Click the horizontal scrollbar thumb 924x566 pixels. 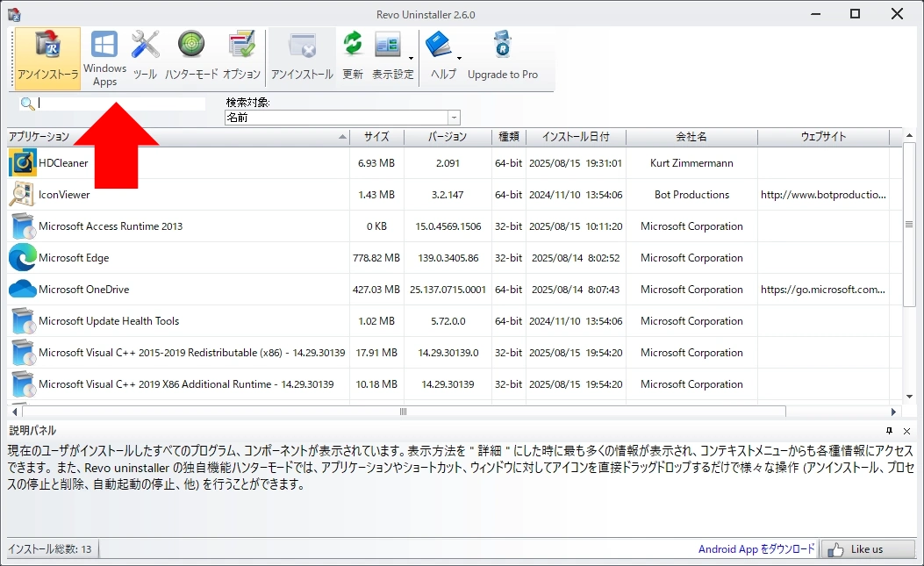point(404,412)
